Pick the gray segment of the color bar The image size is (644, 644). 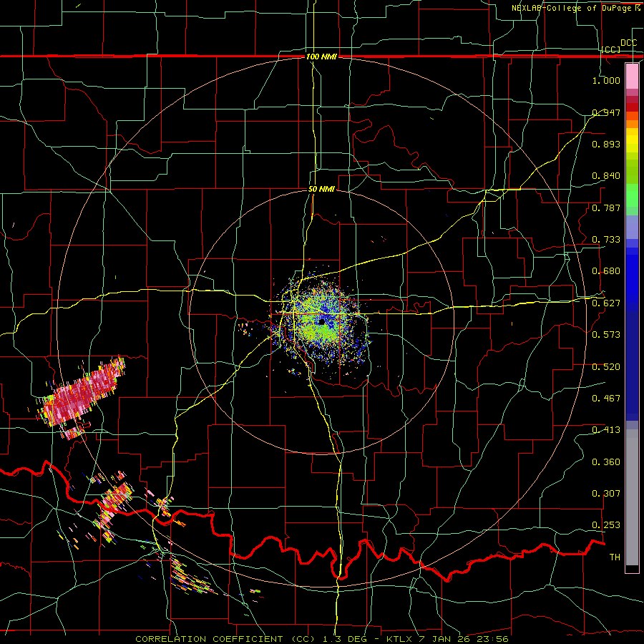click(x=632, y=497)
